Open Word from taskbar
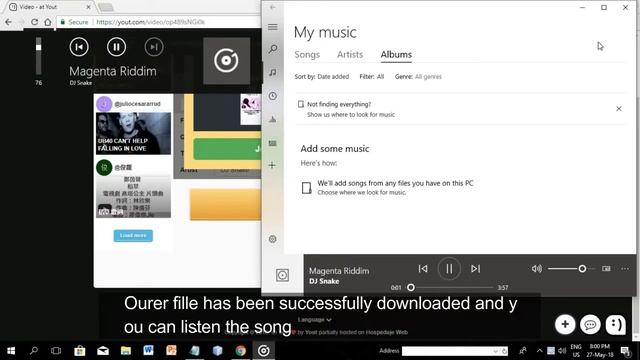The image size is (640, 360). pyautogui.click(x=148, y=351)
